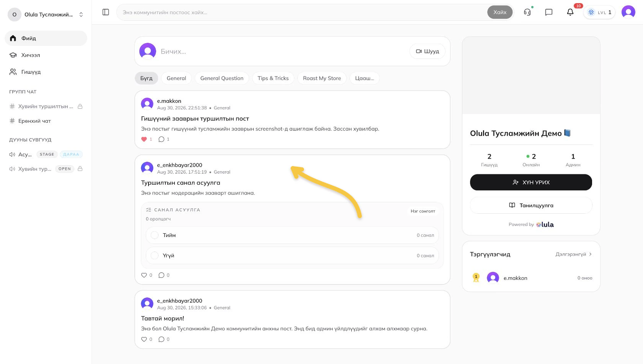The height and width of the screenshot is (364, 643).
Task: Select the Бүгд filter tab
Action: 146,78
